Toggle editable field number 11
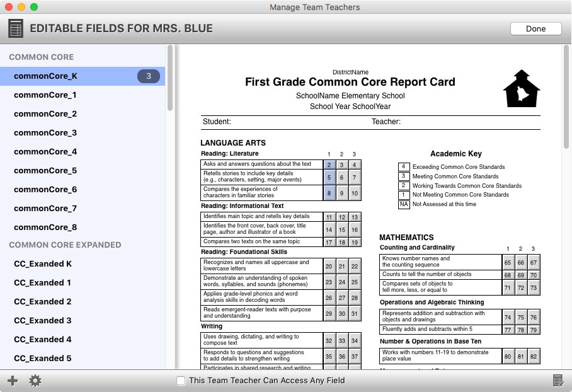This screenshot has width=572, height=392. (x=329, y=217)
